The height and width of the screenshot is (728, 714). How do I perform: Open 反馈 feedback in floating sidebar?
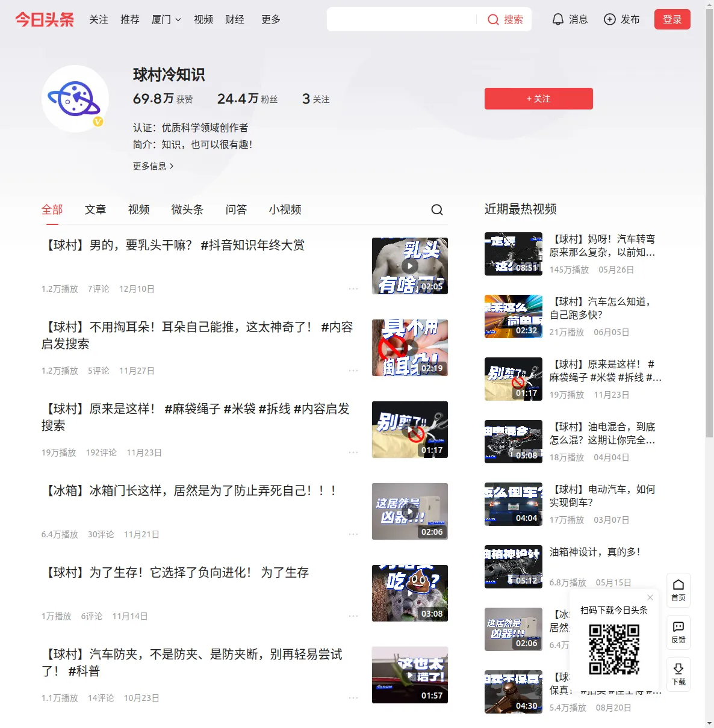(678, 632)
